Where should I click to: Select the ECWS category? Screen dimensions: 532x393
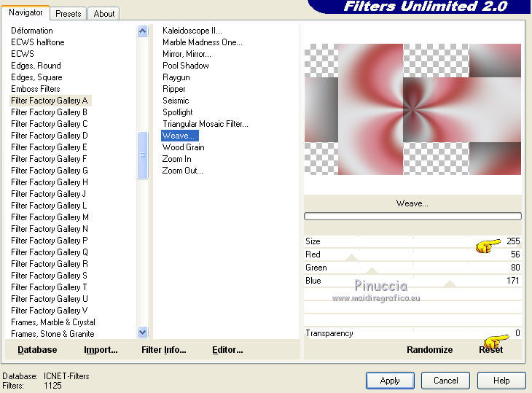(23, 54)
